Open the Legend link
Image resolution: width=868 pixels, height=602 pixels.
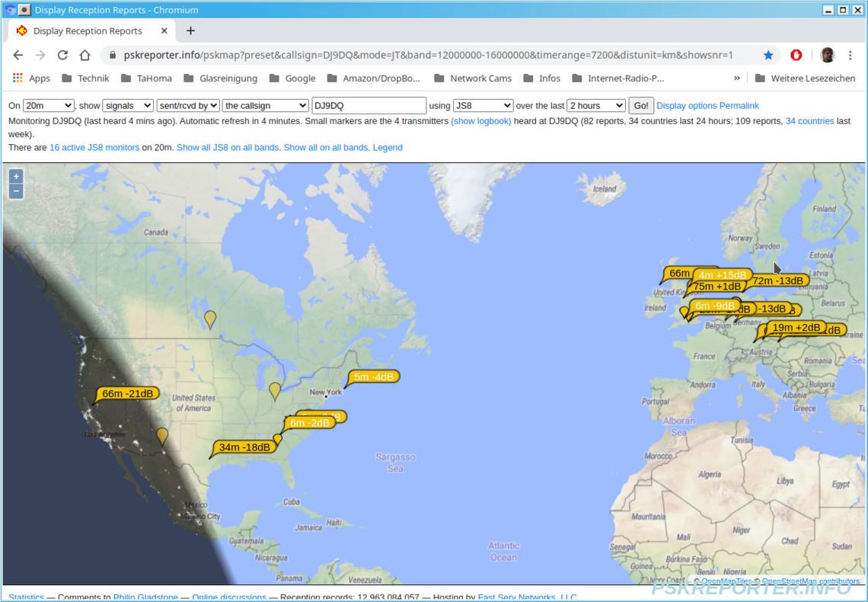[388, 147]
